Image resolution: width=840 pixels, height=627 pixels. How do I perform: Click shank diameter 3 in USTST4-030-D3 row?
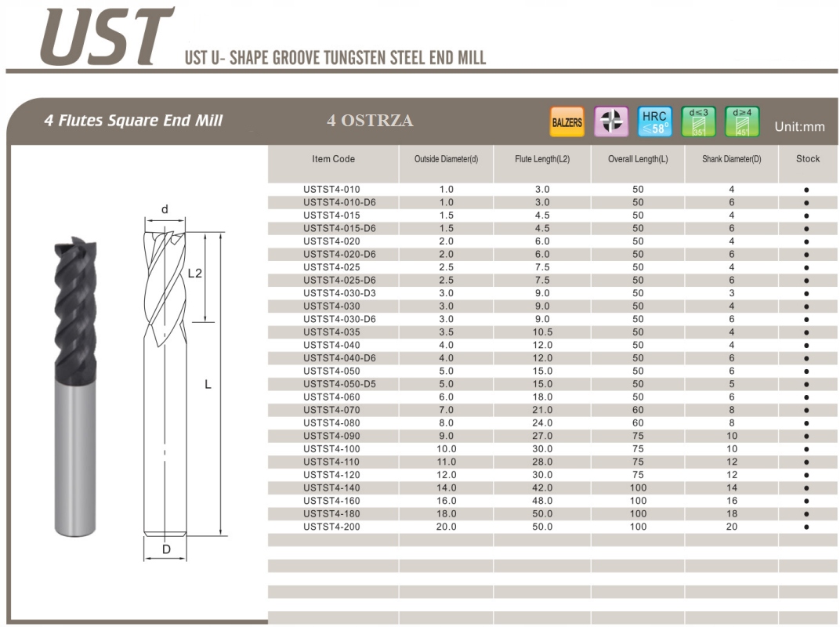(x=732, y=294)
